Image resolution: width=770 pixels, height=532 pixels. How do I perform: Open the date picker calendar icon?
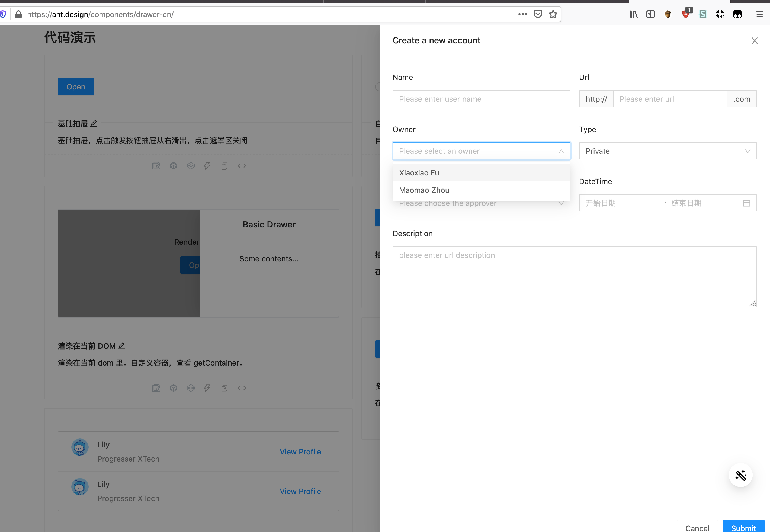pos(747,203)
